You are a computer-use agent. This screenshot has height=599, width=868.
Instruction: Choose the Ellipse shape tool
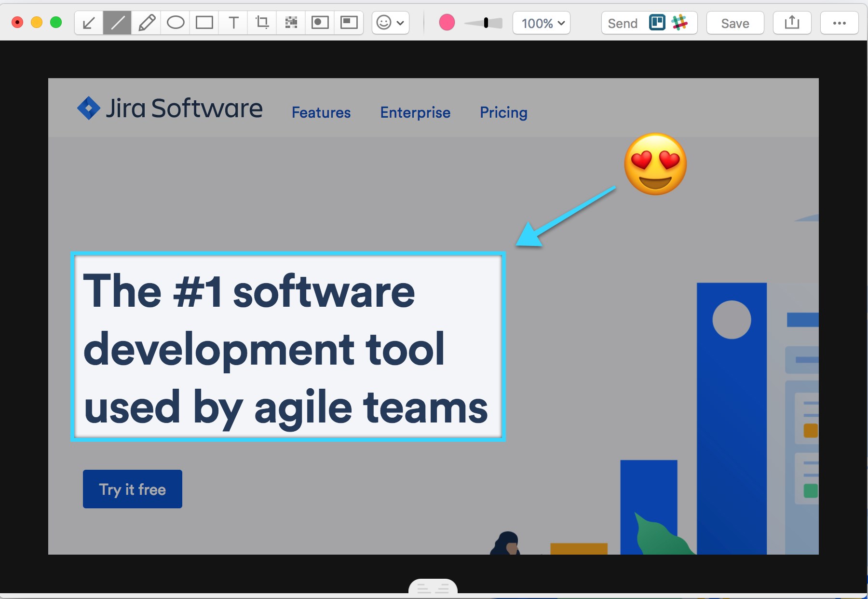[176, 23]
